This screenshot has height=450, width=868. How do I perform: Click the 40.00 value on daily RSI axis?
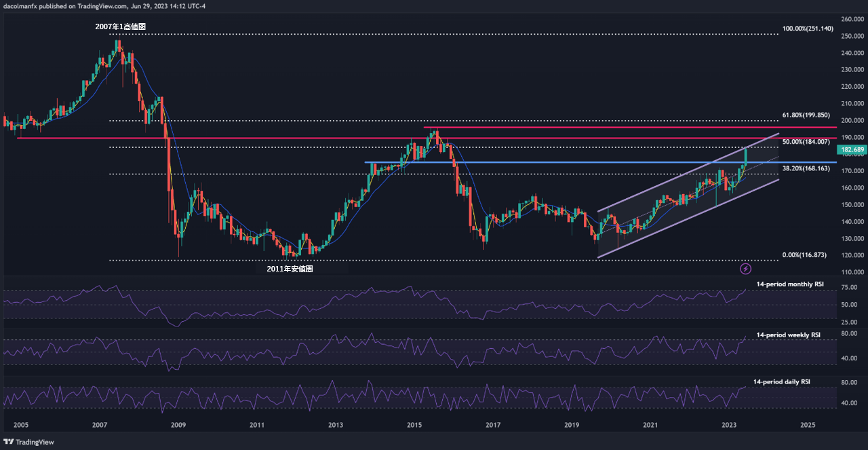coord(850,403)
